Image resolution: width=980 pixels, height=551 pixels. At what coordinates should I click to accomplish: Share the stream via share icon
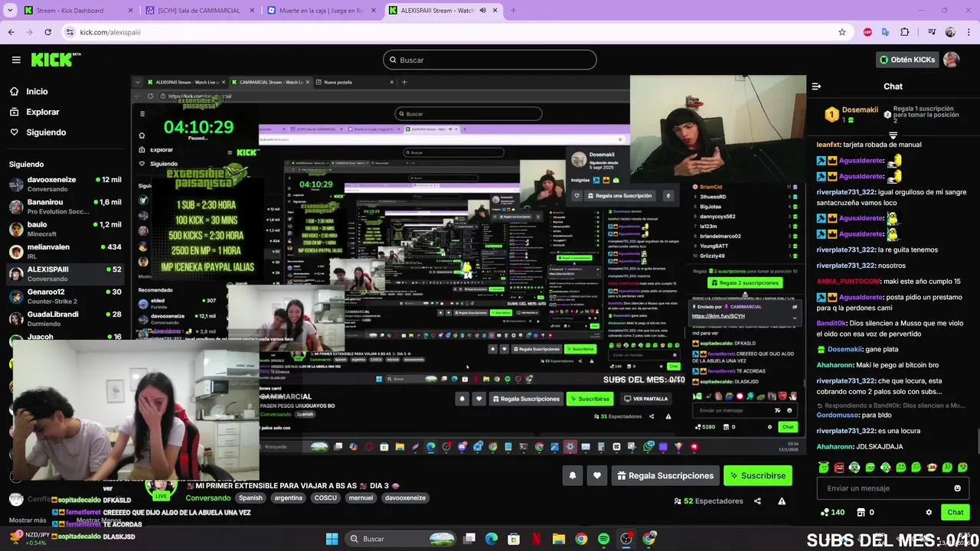click(x=757, y=501)
